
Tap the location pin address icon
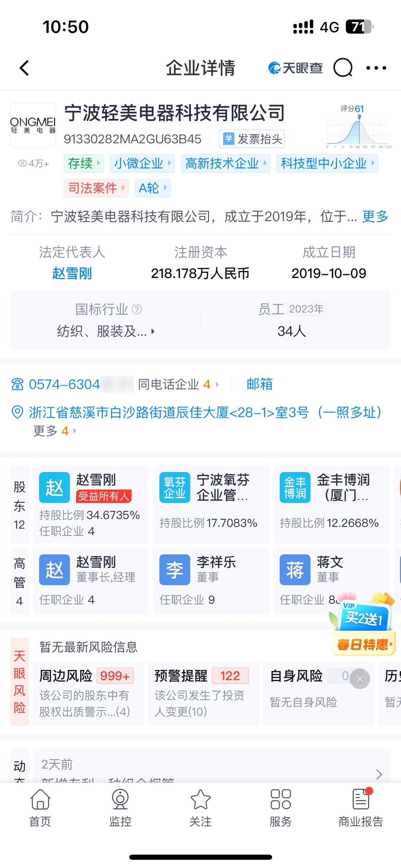point(17,412)
